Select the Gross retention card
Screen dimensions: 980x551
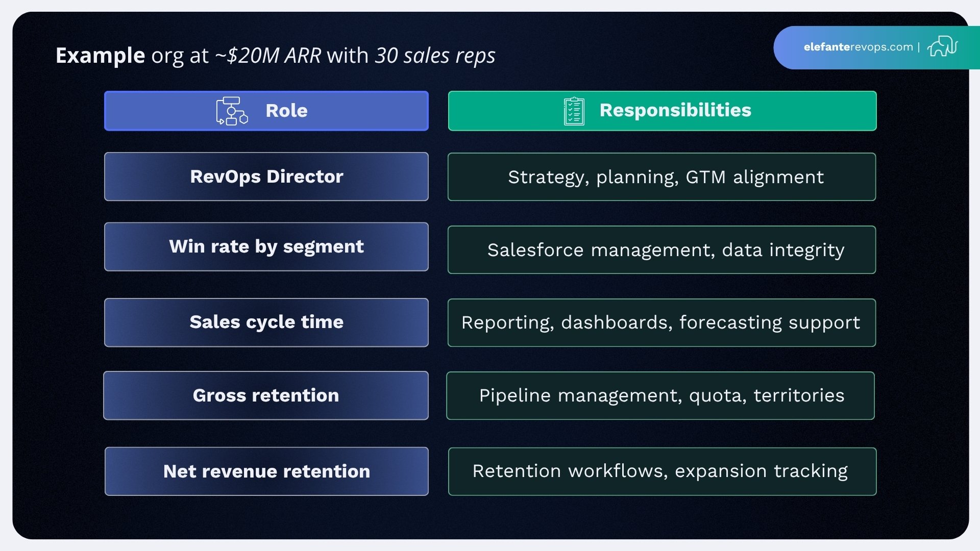point(265,395)
